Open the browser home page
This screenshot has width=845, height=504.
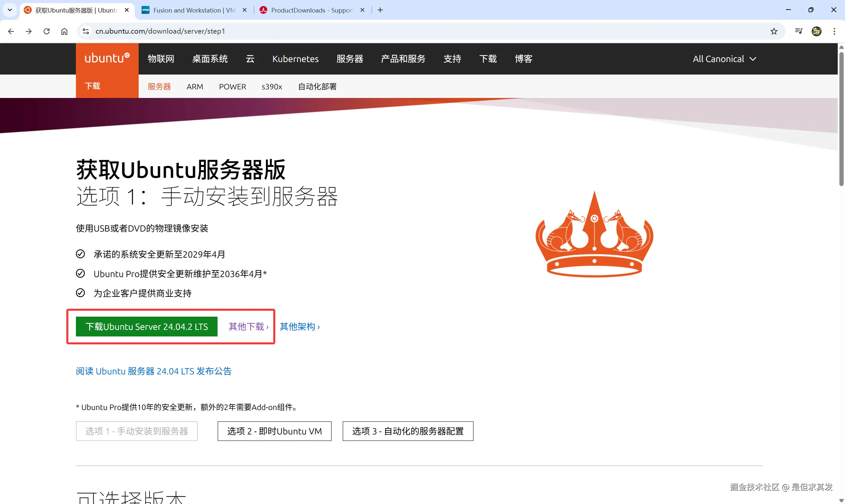[x=64, y=31]
